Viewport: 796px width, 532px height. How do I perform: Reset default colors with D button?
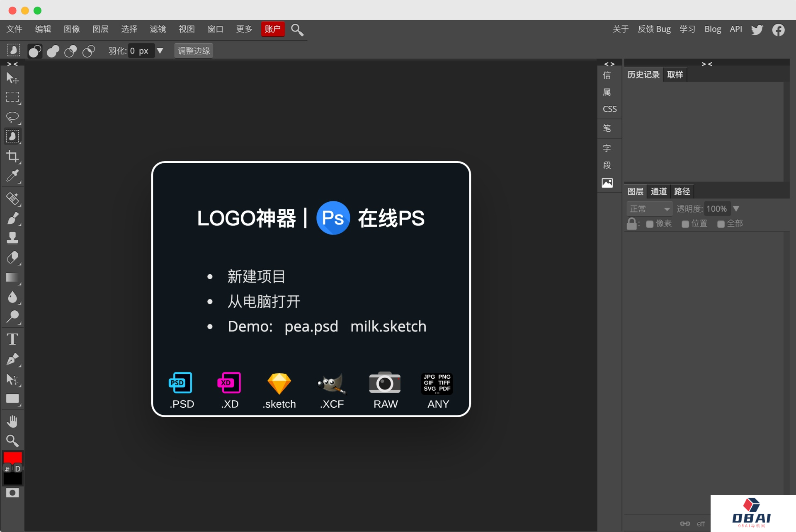(x=17, y=469)
